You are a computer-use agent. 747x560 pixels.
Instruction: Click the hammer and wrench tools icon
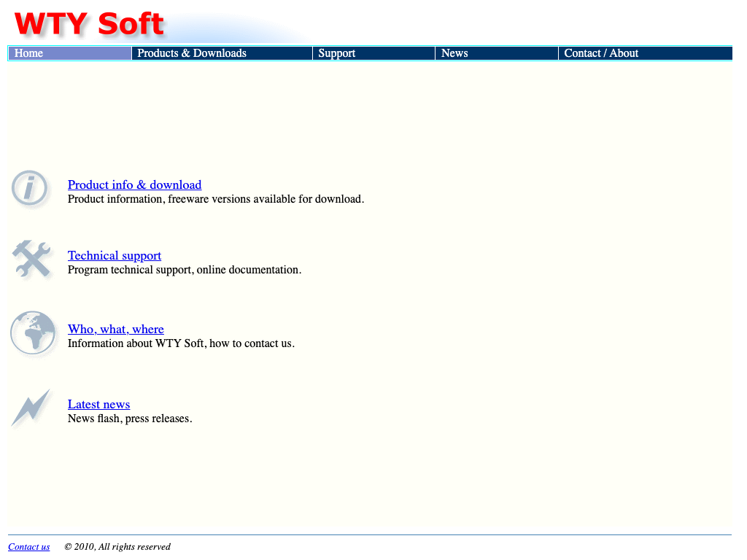click(x=32, y=259)
